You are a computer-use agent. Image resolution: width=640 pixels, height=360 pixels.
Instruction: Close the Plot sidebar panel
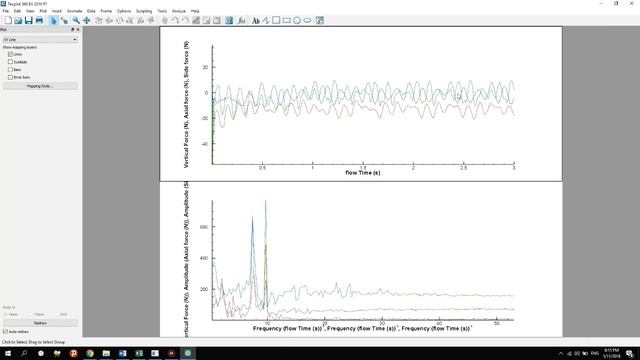pyautogui.click(x=78, y=29)
